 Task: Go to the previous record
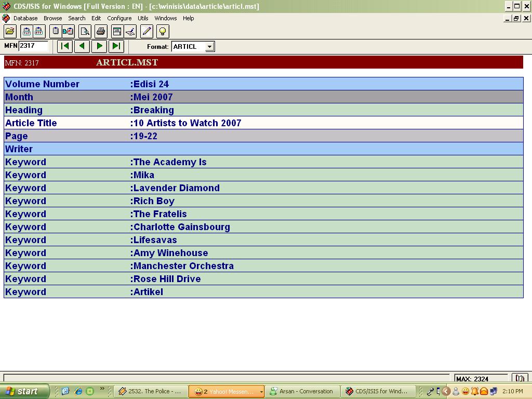[82, 46]
